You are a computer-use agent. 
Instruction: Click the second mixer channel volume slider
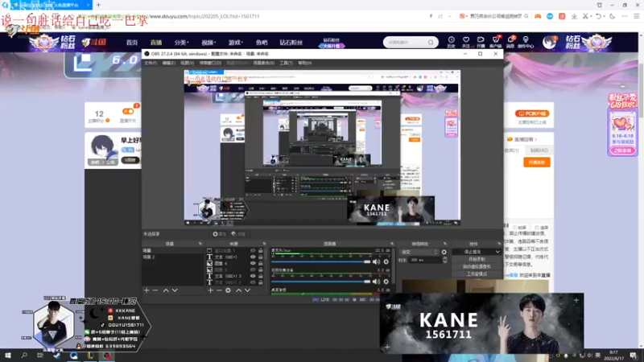(320, 282)
